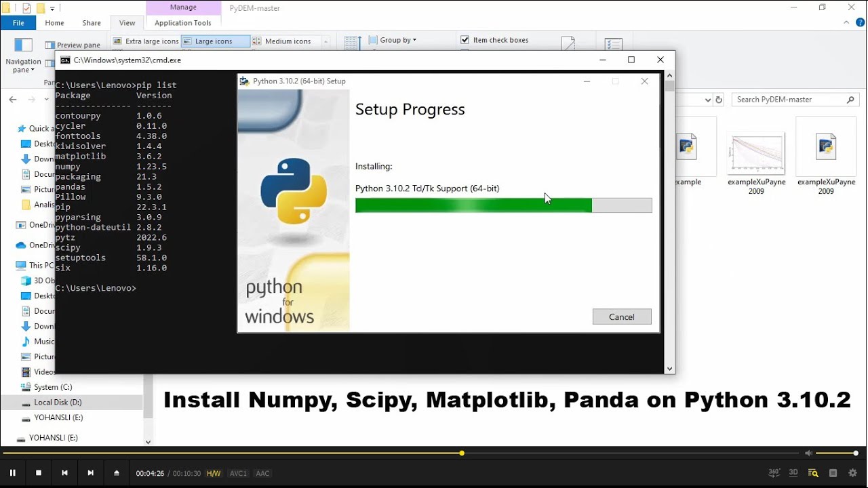The image size is (868, 488).
Task: Click cmd window scroll down arrow
Action: coord(669,369)
